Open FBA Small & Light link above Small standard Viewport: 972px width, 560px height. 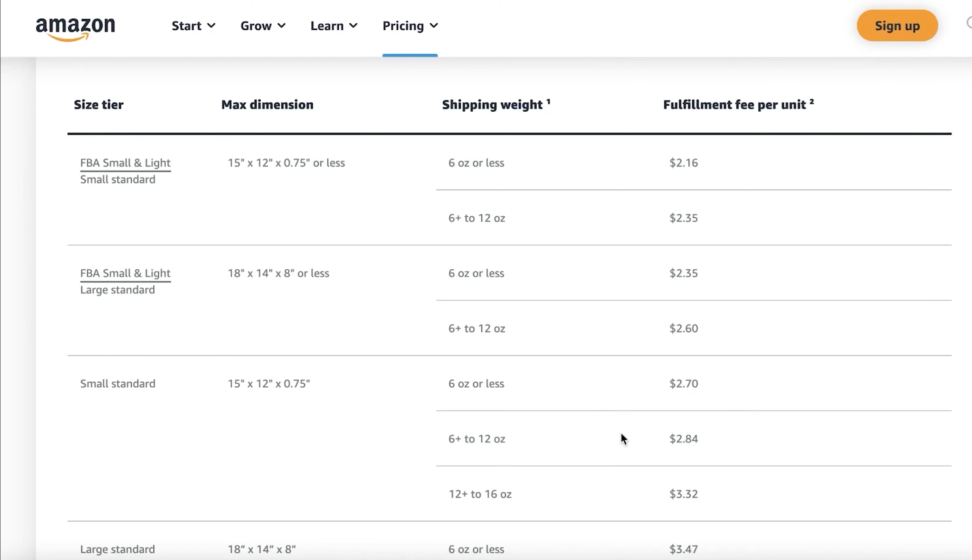point(125,163)
